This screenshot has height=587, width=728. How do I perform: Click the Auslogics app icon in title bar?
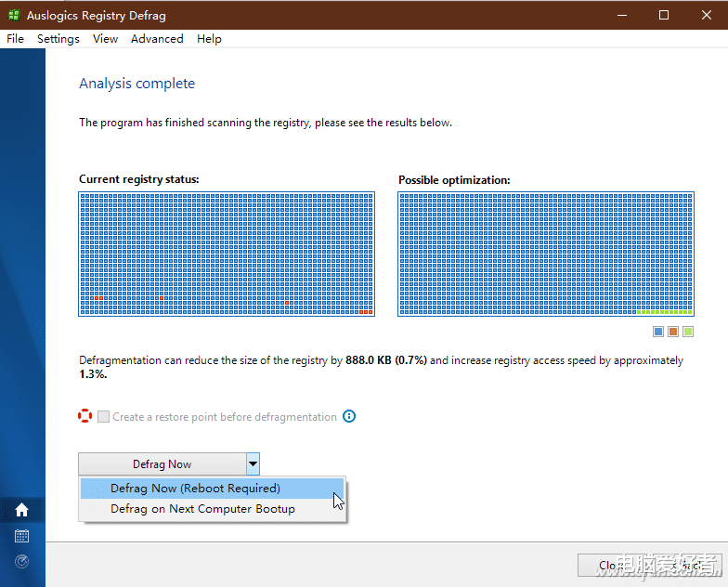[x=14, y=15]
